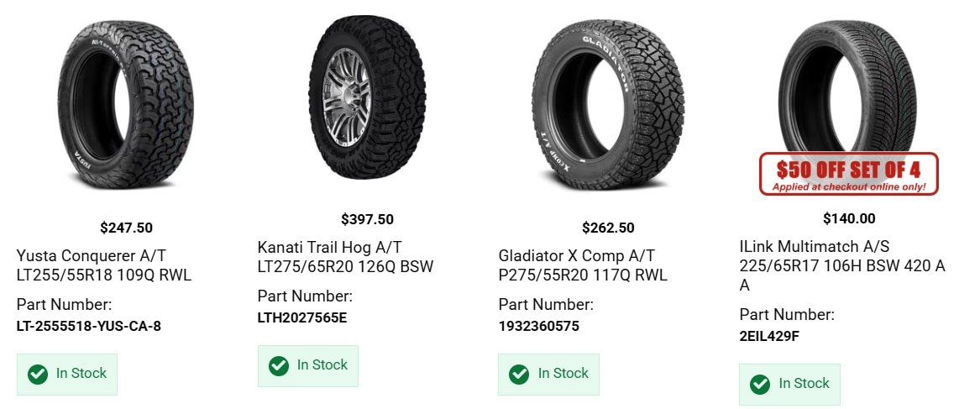Select part number LT-2555518-YUS-CA-8
The image size is (980, 409).
pos(89,327)
